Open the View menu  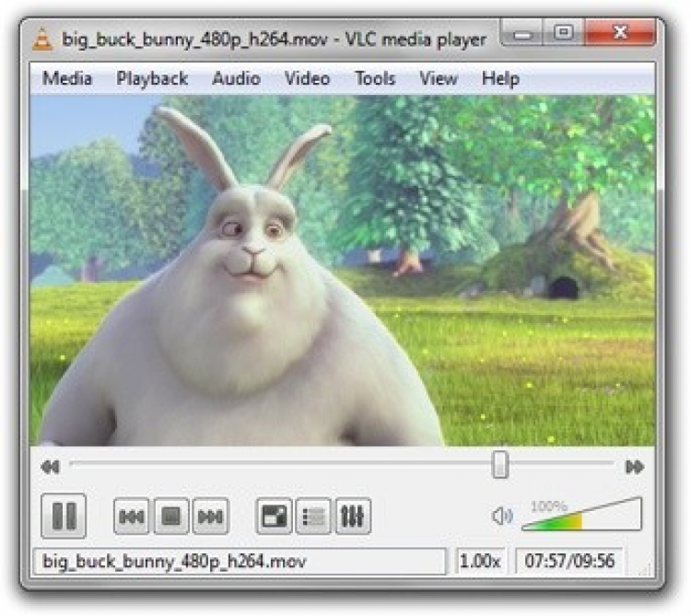pyautogui.click(x=439, y=79)
